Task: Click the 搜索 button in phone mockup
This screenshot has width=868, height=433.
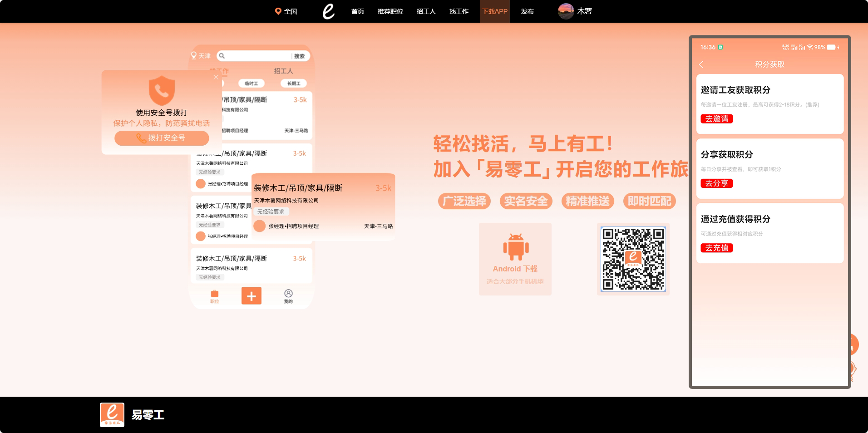Action: click(x=300, y=56)
